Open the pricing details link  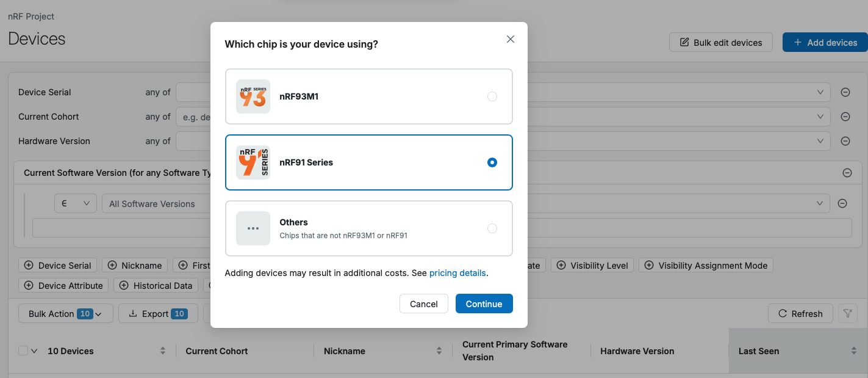pyautogui.click(x=457, y=273)
